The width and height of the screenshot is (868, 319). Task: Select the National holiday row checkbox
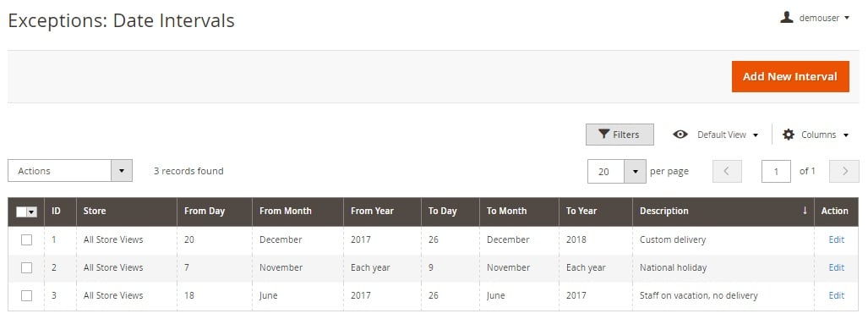coord(26,267)
